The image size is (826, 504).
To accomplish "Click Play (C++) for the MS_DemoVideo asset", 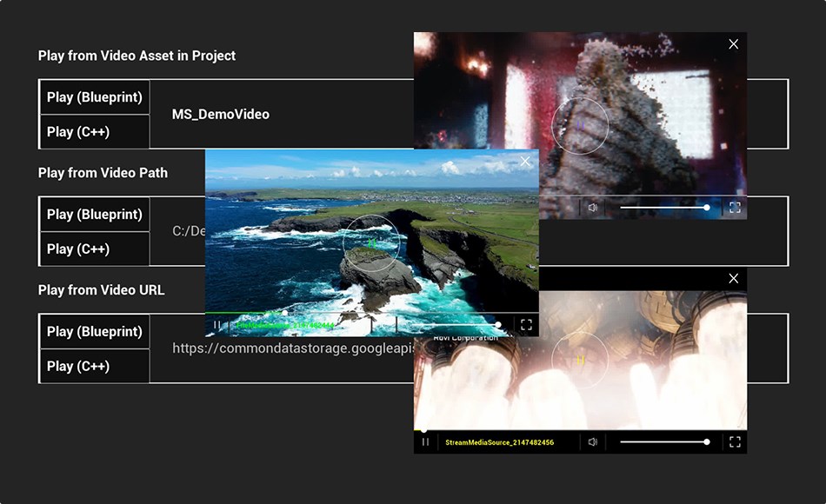I will point(94,131).
